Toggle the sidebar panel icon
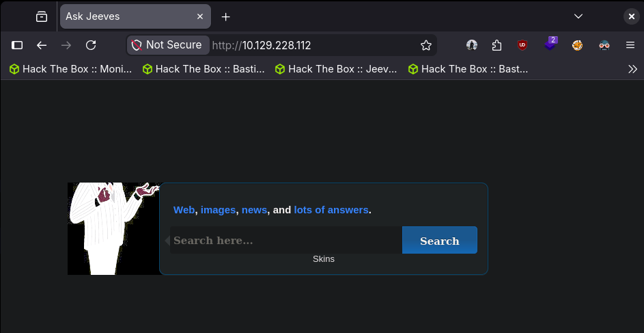This screenshot has width=644, height=333. [17, 45]
